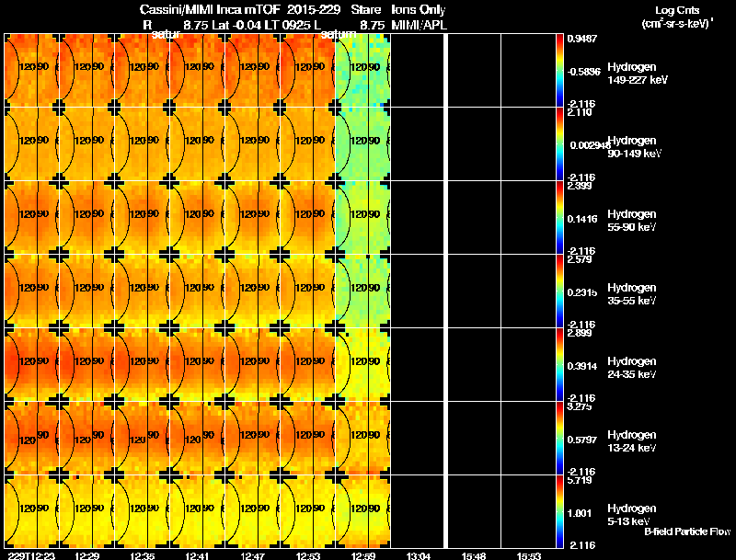This screenshot has width=736, height=560.
Task: Click the '-0.5836' colorbar midpoint value
Action: [x=583, y=72]
